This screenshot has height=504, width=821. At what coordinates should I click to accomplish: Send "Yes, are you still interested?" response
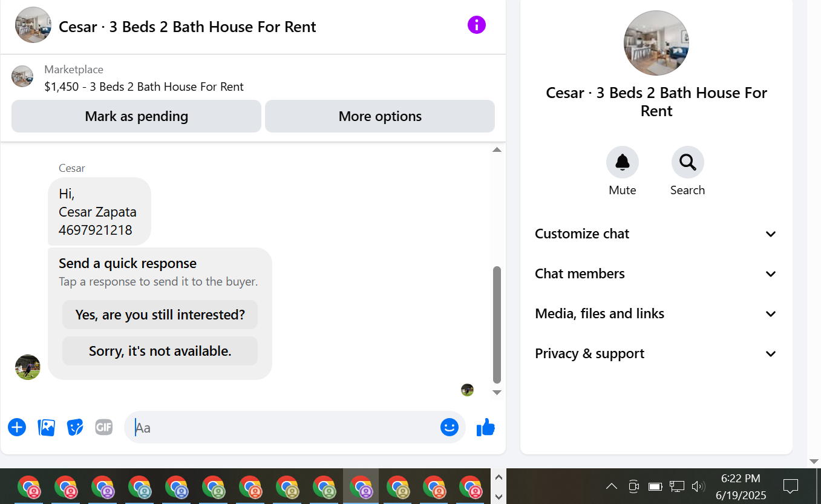point(160,315)
